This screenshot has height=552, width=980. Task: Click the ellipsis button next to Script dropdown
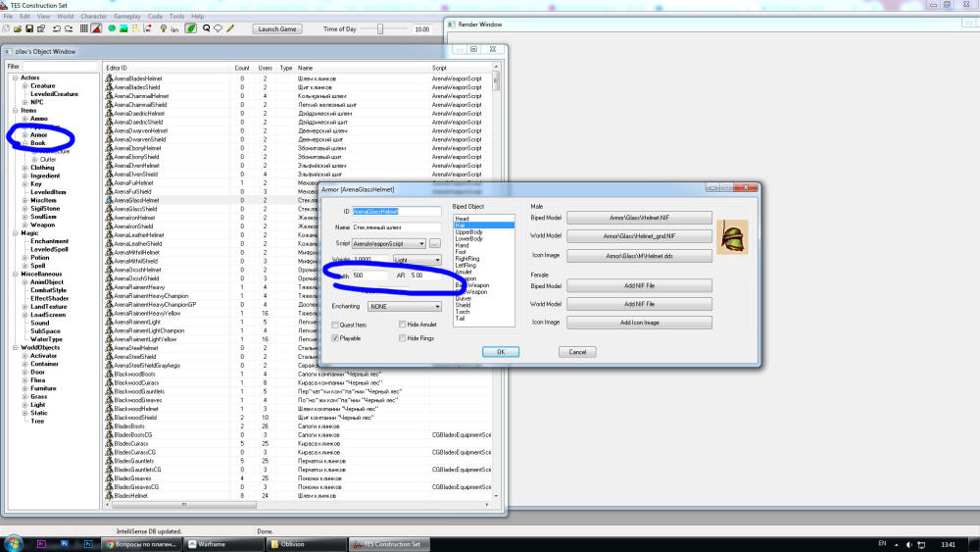434,243
